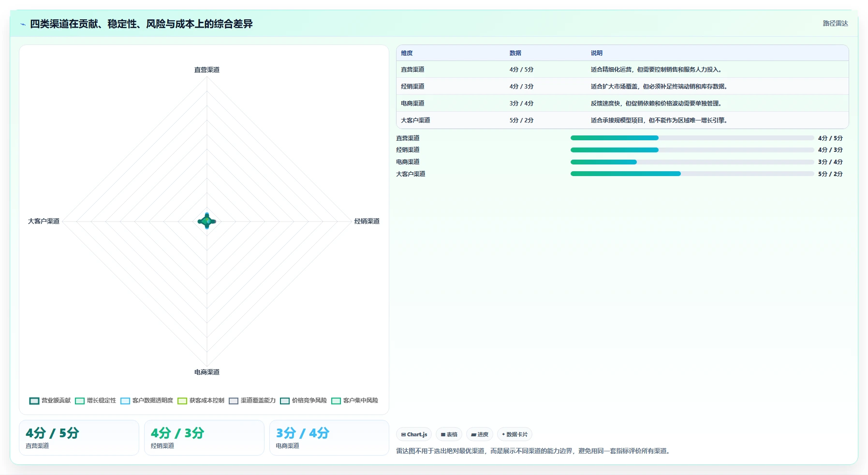Toggle the 增长稳定性 legend series
Screen dimensions: 868x475
[96, 401]
